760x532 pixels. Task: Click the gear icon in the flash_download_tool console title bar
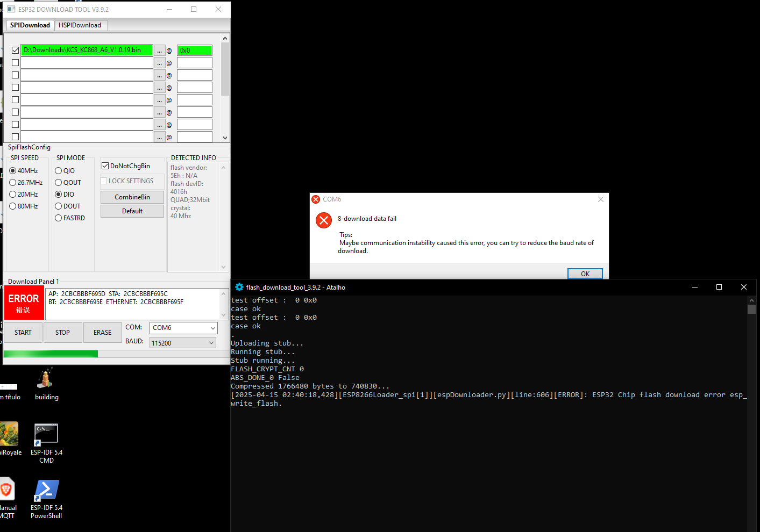(x=239, y=287)
